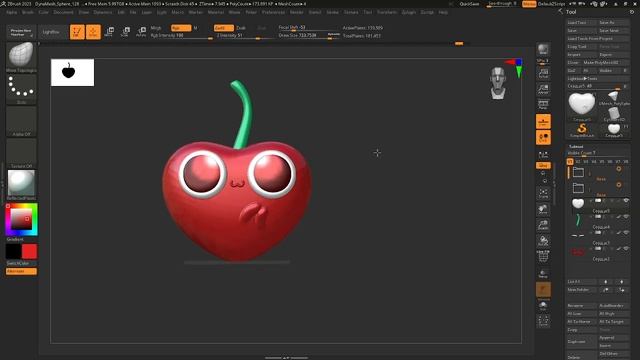Adjust the Z Intensity slider
The height and width of the screenshot is (360, 640).
coord(244,36)
